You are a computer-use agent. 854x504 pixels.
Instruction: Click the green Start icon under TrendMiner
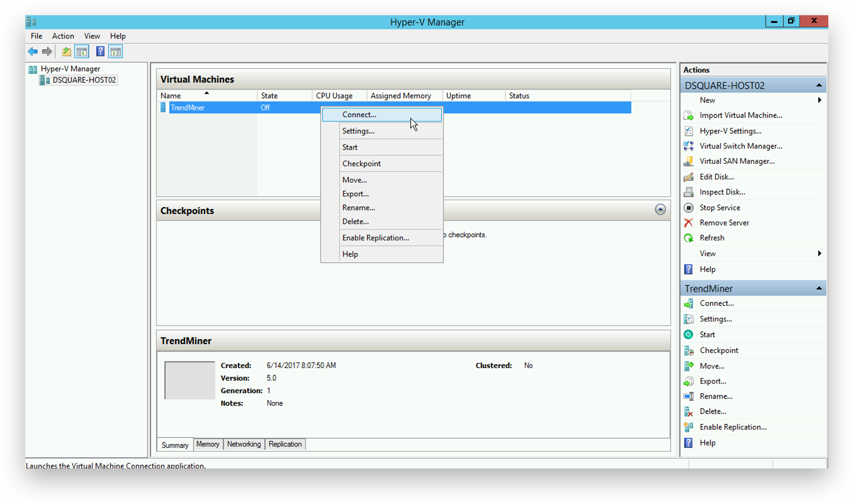tap(689, 334)
